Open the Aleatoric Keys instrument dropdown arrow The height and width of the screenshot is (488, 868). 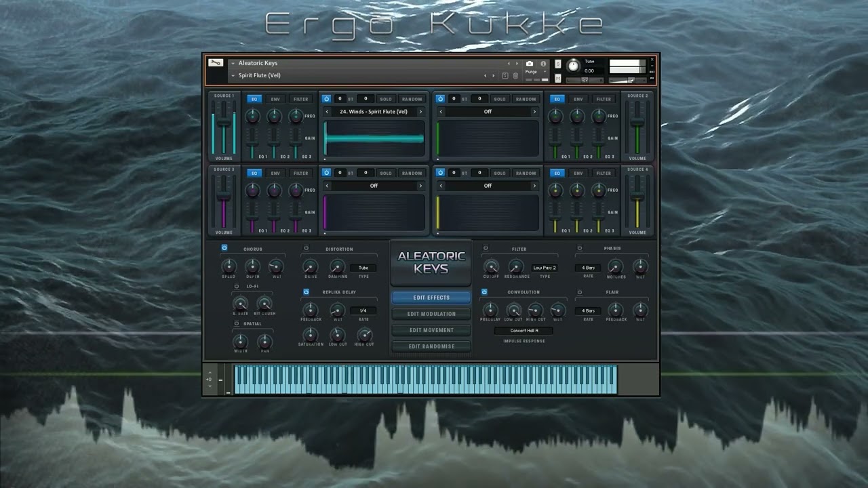[233, 63]
